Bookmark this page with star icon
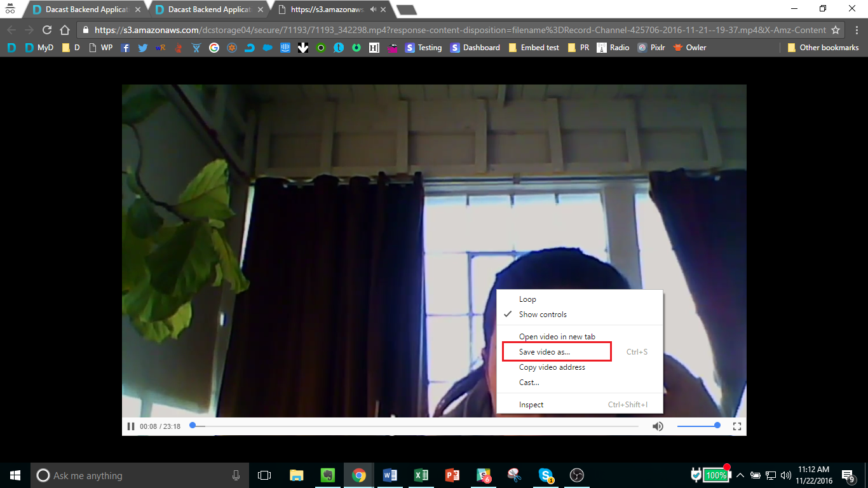 836,30
